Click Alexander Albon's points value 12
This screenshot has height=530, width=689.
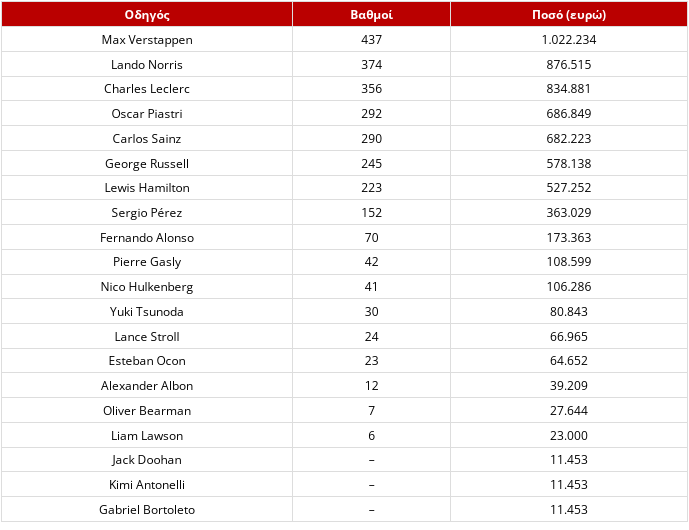[371, 386]
